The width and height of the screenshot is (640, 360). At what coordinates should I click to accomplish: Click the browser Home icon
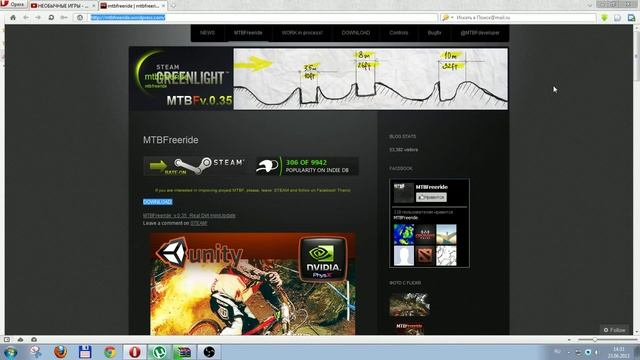[13, 18]
